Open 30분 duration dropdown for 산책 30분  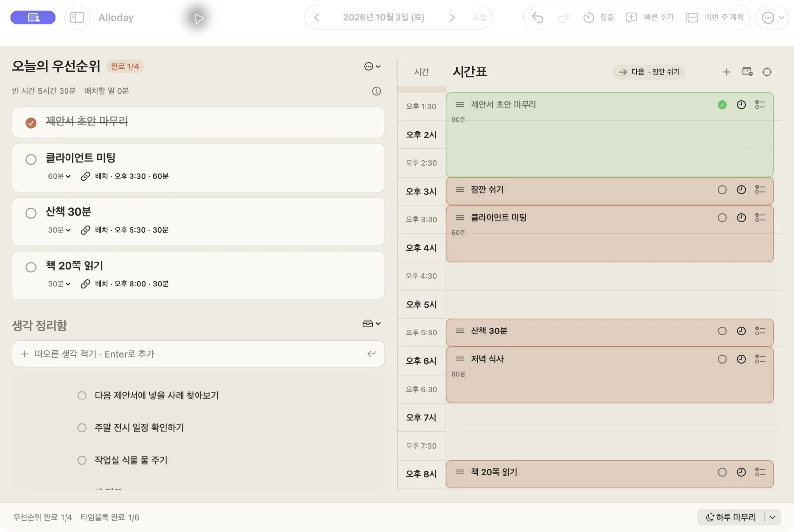60,230
